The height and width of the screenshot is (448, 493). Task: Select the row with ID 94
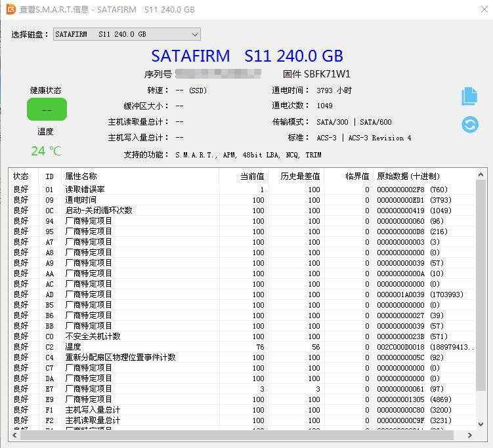click(x=242, y=221)
